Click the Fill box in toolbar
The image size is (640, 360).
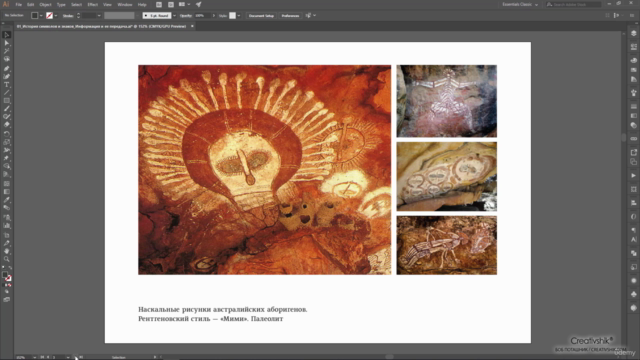[5, 275]
